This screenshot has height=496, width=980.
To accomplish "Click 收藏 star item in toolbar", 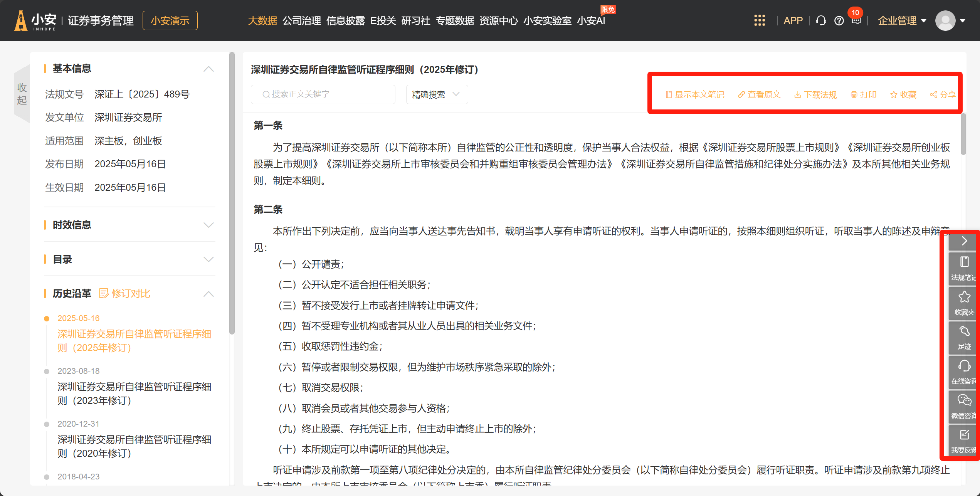I will pos(903,95).
